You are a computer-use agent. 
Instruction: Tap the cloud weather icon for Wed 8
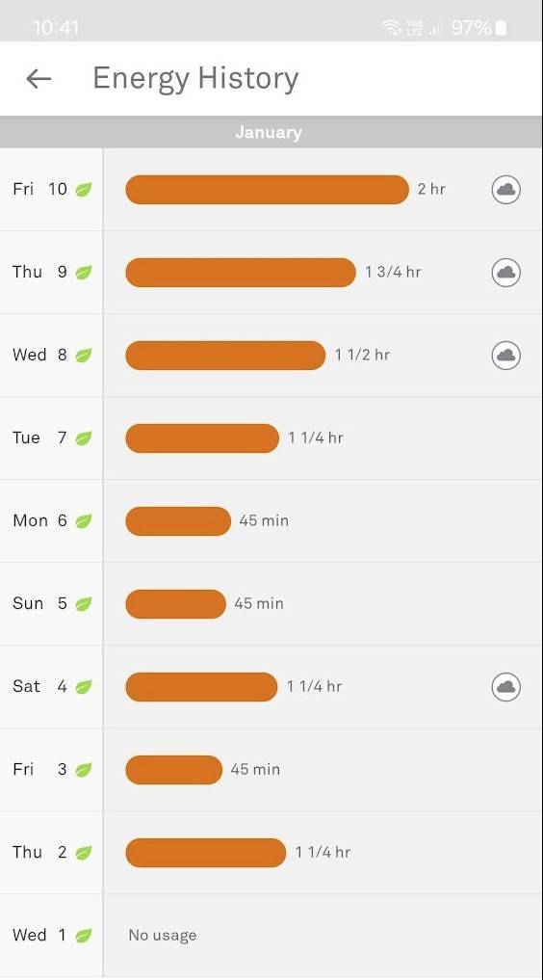(505, 355)
